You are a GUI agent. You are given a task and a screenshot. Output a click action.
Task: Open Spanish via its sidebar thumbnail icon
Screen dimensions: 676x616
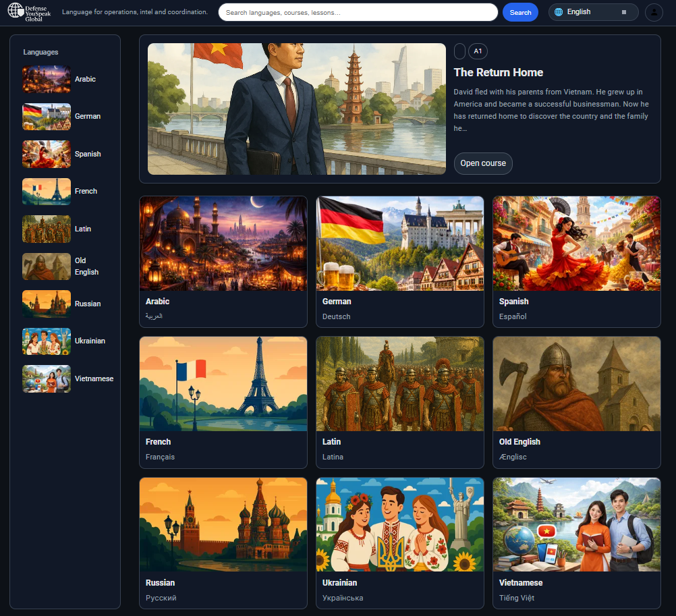[46, 154]
